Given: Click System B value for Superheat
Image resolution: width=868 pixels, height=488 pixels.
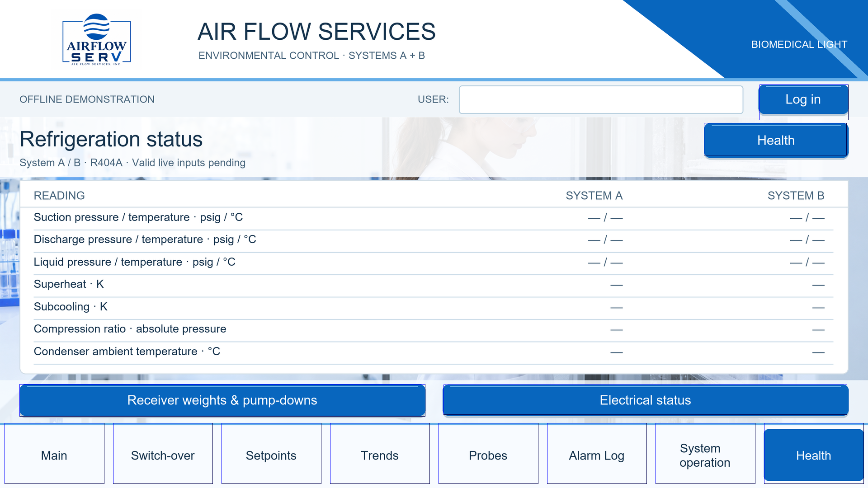Looking at the screenshot, I should point(818,285).
